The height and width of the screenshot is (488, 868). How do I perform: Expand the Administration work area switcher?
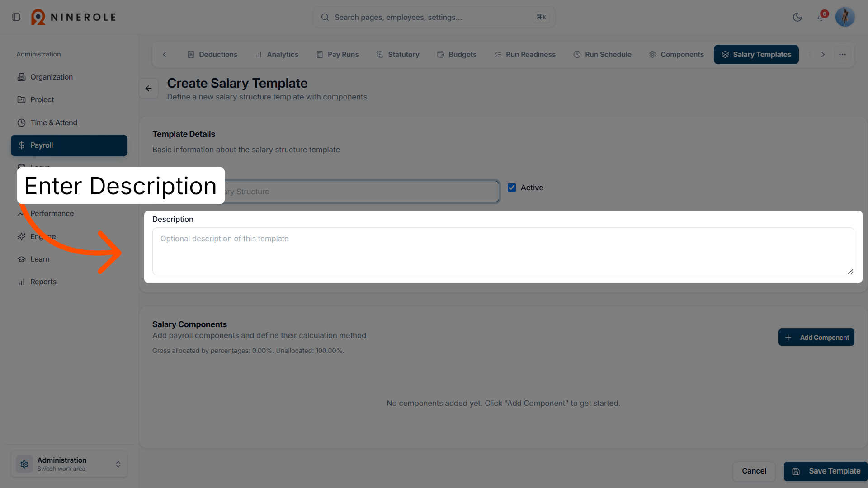coord(69,464)
